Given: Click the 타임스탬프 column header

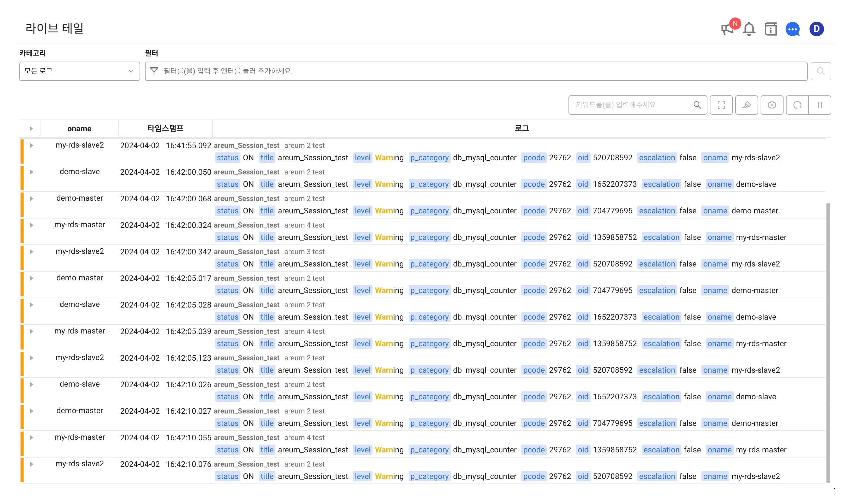Looking at the screenshot, I should click(x=165, y=128).
